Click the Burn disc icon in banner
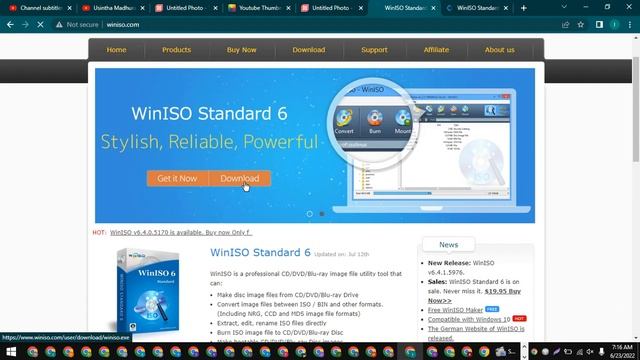Viewport: 640px width, 360px height. point(375,121)
